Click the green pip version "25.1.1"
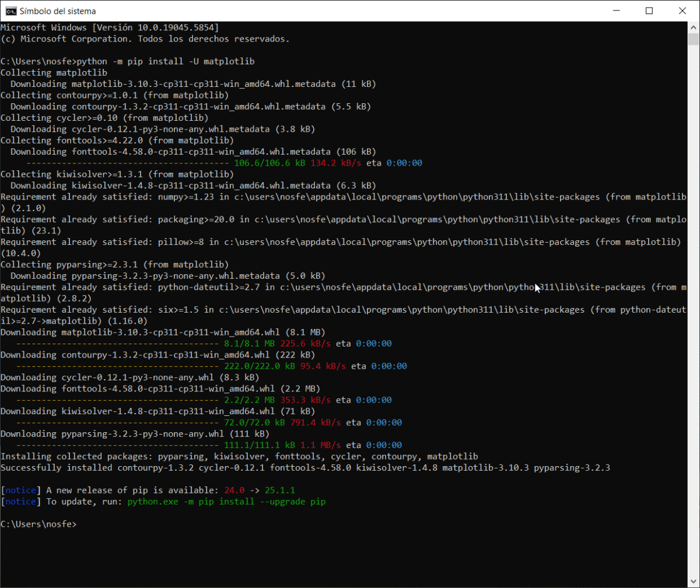Screen dimensions: 700x588 pos(283,491)
